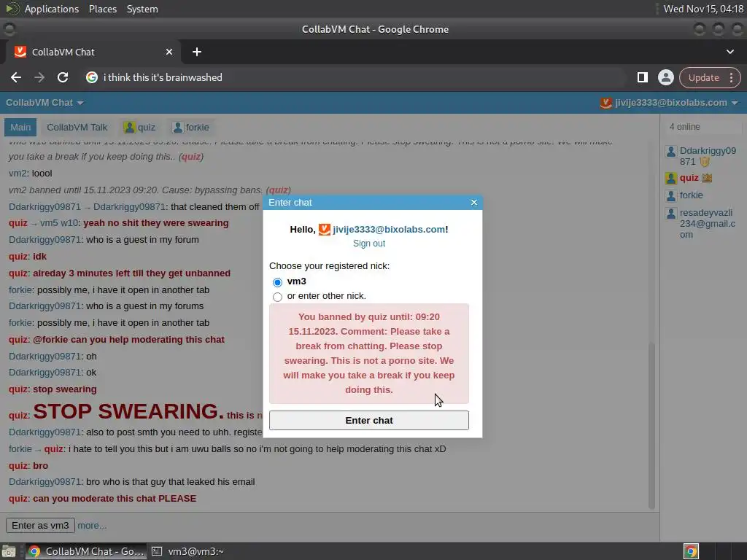Open a new browser tab with plus
The width and height of the screenshot is (747, 560).
pyautogui.click(x=197, y=52)
